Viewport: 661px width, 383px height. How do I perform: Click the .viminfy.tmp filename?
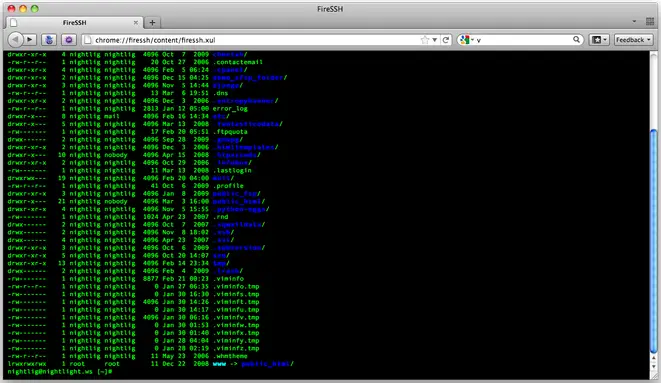[x=236, y=340]
